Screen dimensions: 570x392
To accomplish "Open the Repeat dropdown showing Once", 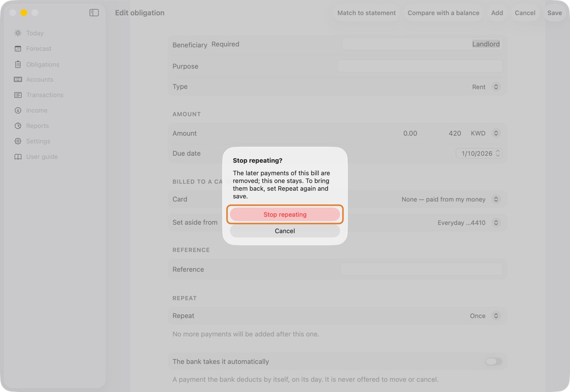I will pyautogui.click(x=485, y=316).
